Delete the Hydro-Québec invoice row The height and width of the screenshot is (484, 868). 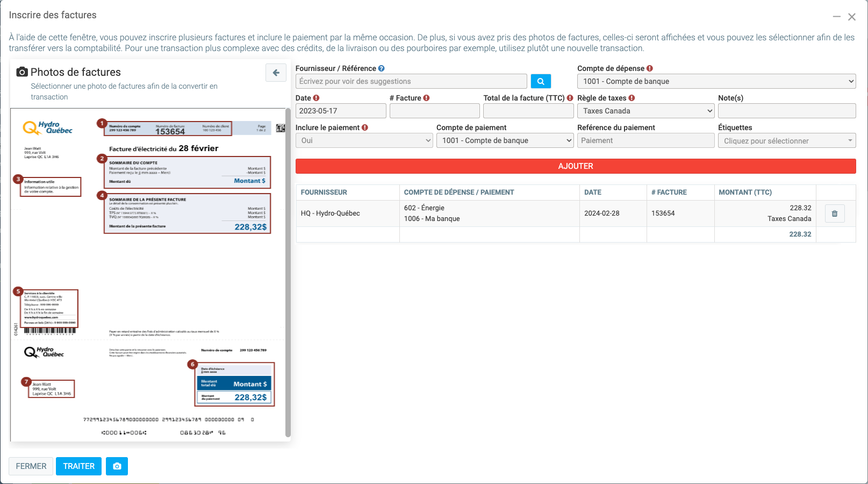point(834,213)
